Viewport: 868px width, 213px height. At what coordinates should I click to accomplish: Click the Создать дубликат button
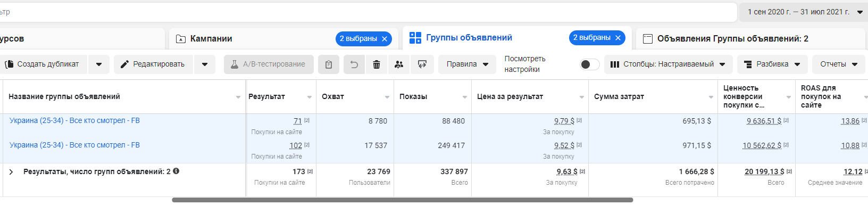coord(44,64)
